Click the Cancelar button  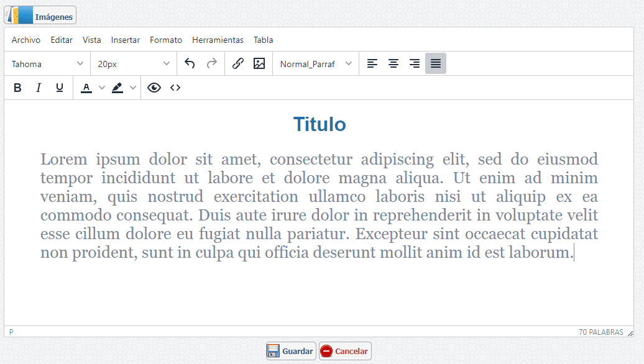[x=344, y=350]
